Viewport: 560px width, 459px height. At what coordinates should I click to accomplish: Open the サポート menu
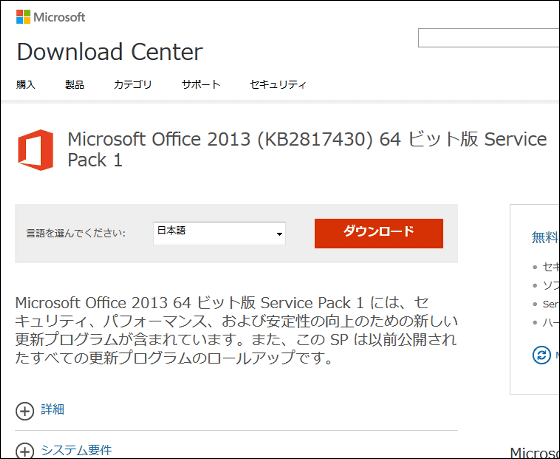click(x=201, y=85)
